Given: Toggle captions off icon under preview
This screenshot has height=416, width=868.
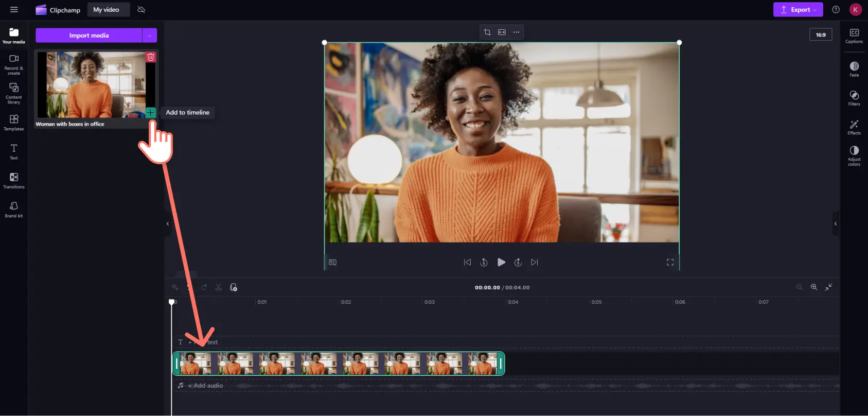Looking at the screenshot, I should pyautogui.click(x=333, y=262).
